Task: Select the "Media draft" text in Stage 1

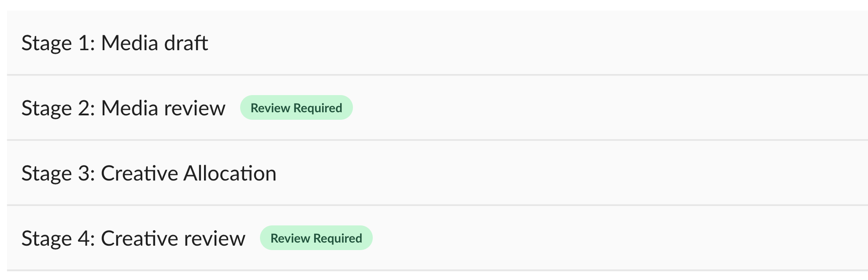Action: [x=154, y=43]
